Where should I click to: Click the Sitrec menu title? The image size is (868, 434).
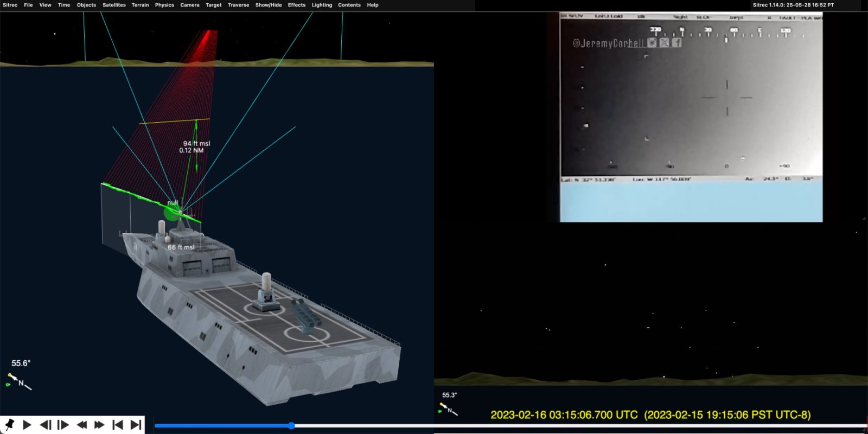pos(10,5)
